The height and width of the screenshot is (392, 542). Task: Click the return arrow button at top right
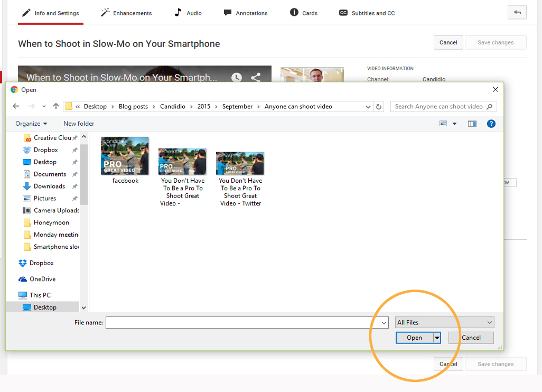click(x=517, y=13)
